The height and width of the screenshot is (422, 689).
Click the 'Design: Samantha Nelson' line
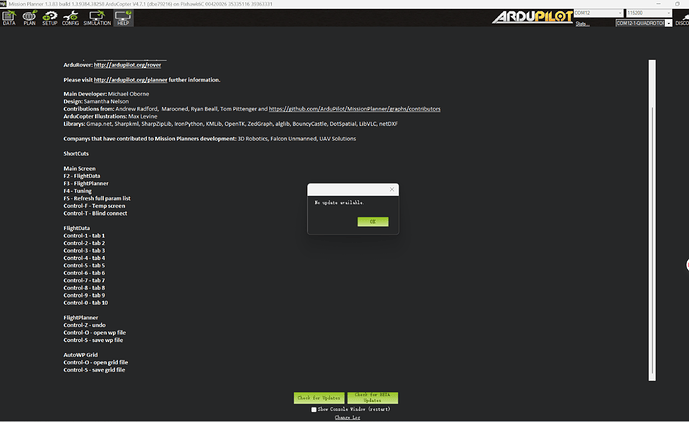click(x=96, y=102)
